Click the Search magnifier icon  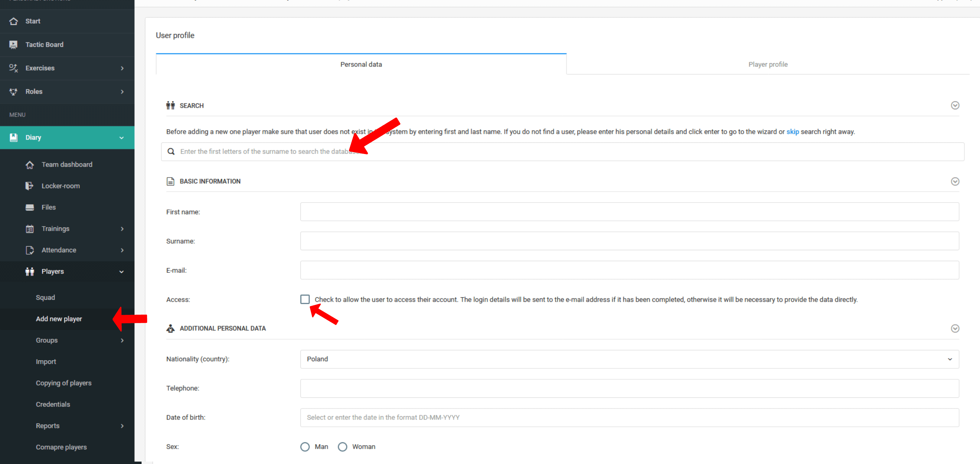(172, 151)
